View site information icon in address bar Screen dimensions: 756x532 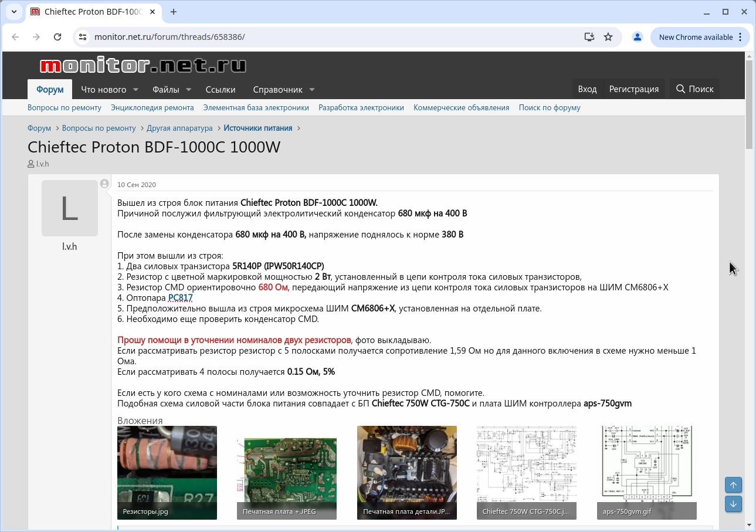[x=83, y=37]
